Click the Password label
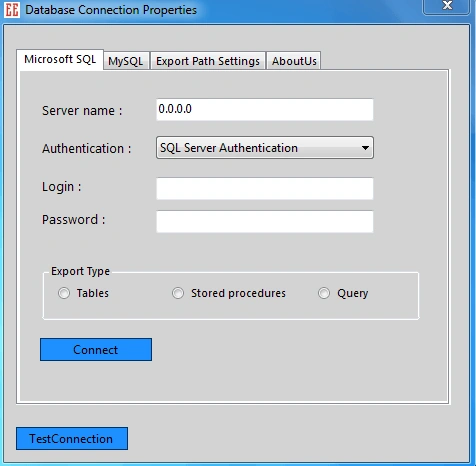Screen dimensions: 476x466 73,220
